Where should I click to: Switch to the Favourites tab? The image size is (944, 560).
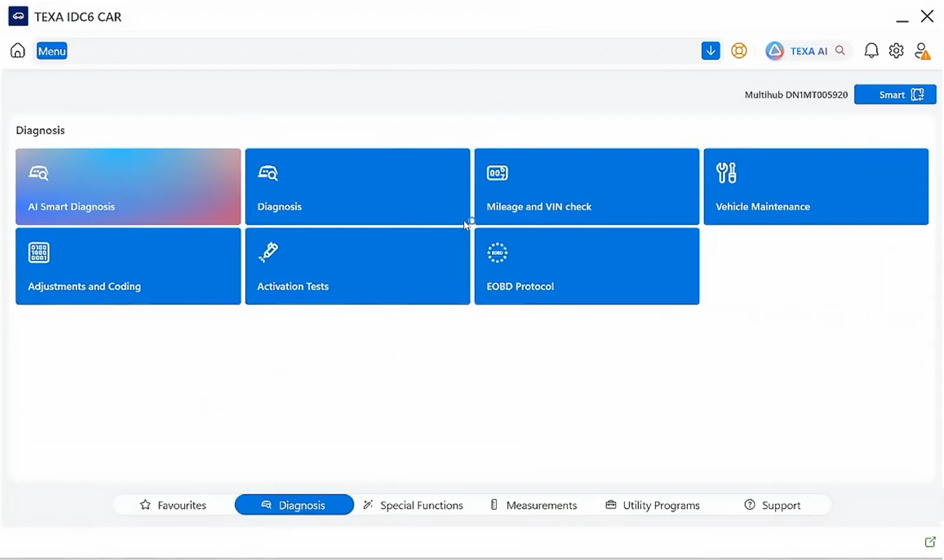[x=173, y=505]
